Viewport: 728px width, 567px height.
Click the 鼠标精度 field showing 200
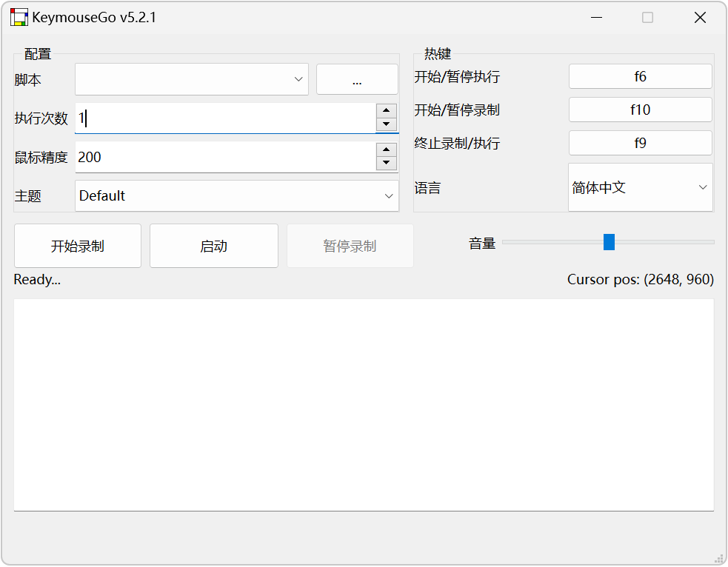[225, 157]
